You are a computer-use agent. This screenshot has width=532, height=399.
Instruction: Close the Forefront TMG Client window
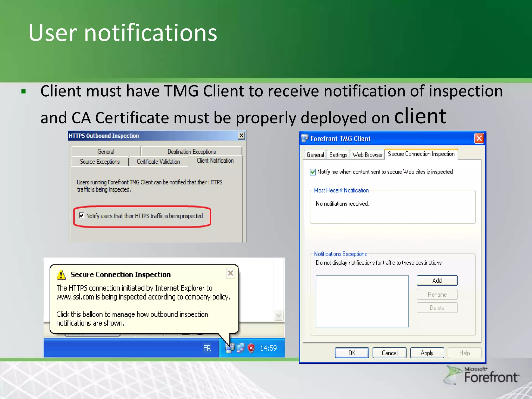pyautogui.click(x=479, y=138)
